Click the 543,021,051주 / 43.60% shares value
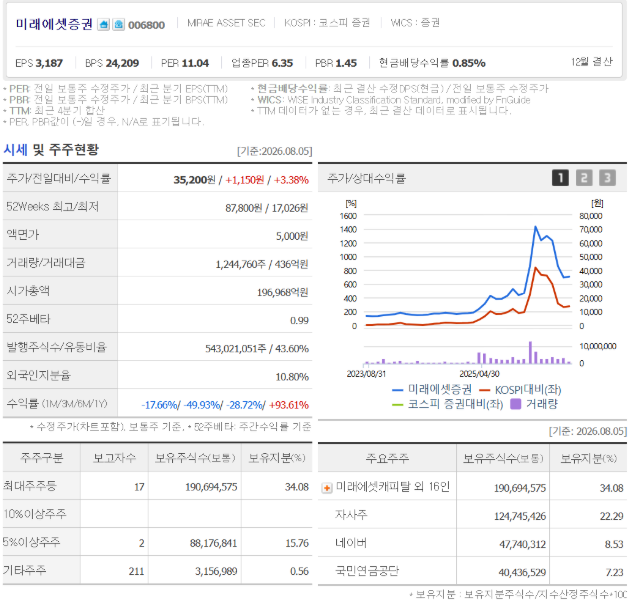The height and width of the screenshot is (602, 632). [257, 349]
